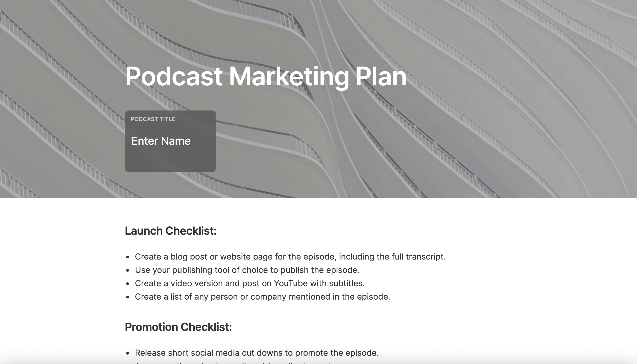Click the Launch Checklist: heading
The width and height of the screenshot is (637, 364).
[171, 231]
